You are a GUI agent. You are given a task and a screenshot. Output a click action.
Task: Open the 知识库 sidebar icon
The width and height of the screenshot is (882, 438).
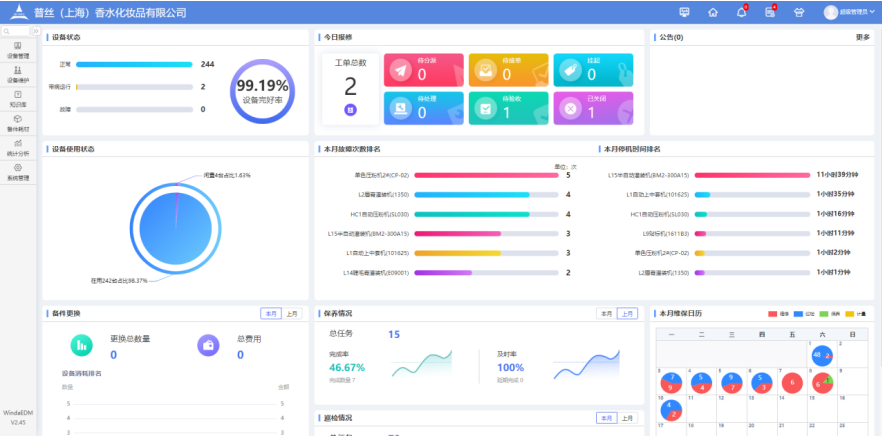(x=18, y=98)
